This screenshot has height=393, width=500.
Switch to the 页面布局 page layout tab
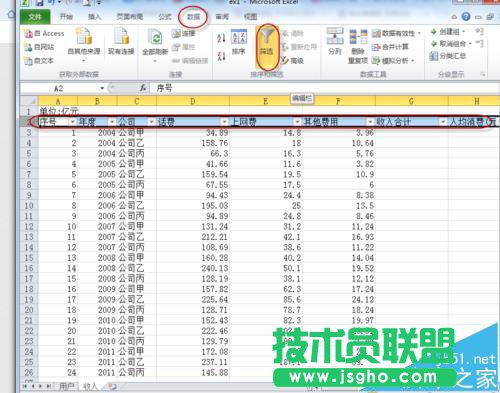click(130, 16)
